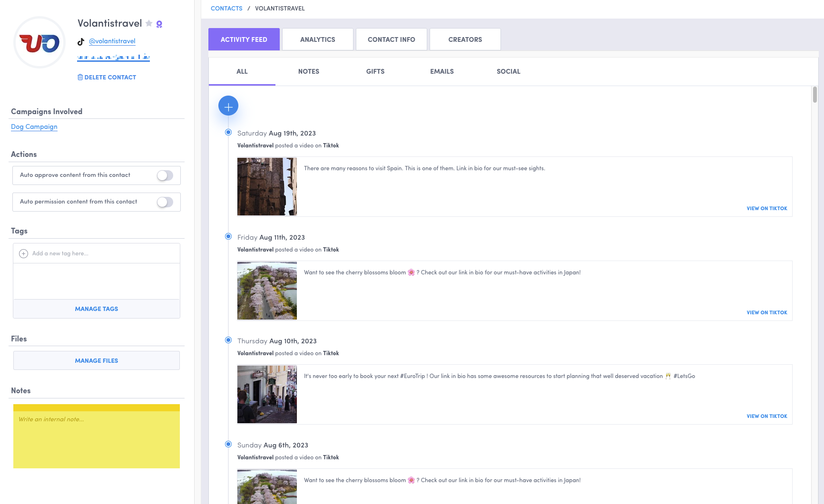Delete this contact via Delete Contact
Screen dimensions: 824x504
[107, 77]
